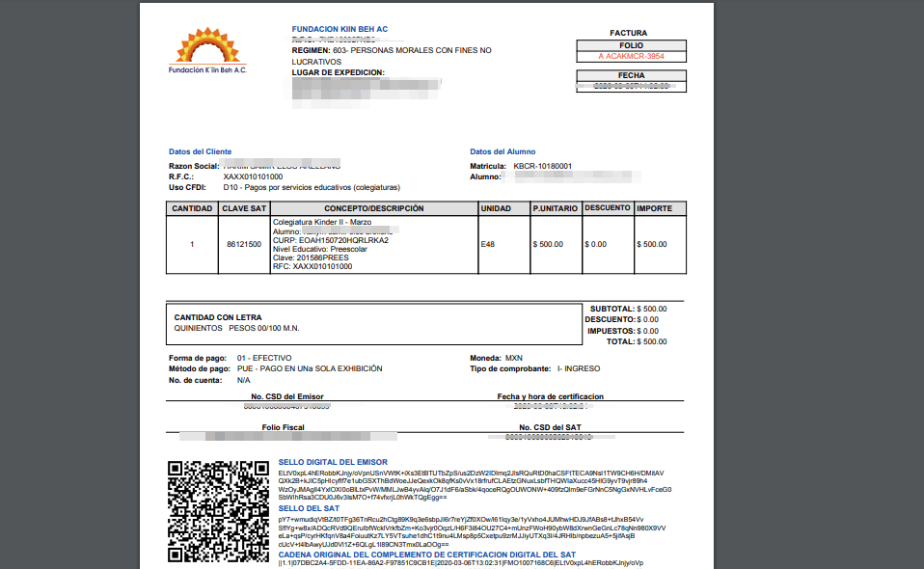The height and width of the screenshot is (569, 924).
Task: Click the 'CLAVE SAT' column header
Action: [244, 208]
